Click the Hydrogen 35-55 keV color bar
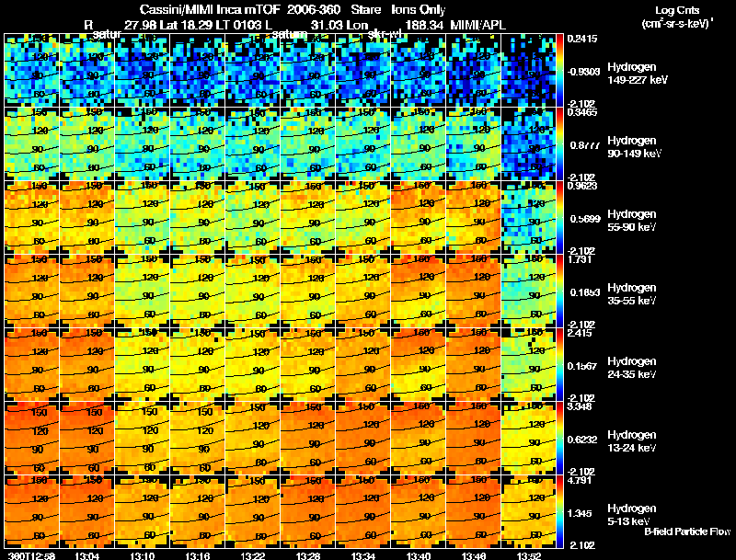Image resolution: width=736 pixels, height=560 pixels. point(559,291)
